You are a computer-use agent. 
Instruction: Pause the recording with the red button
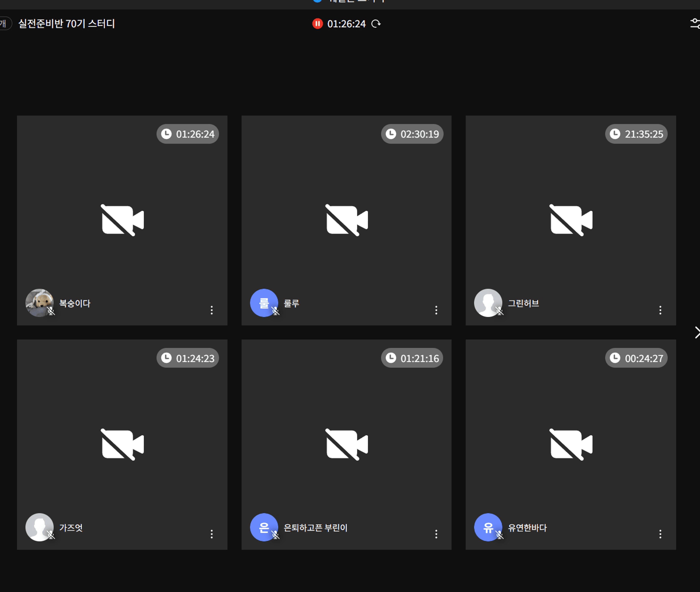pyautogui.click(x=317, y=24)
